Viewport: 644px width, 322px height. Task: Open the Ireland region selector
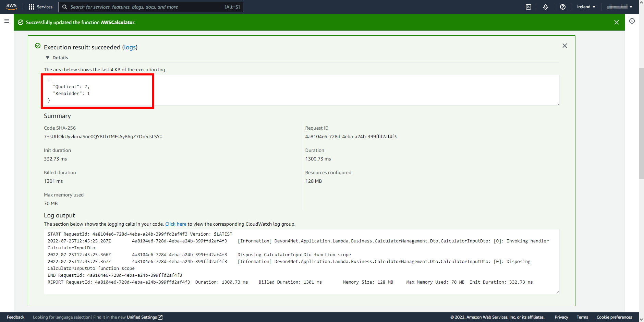pyautogui.click(x=585, y=7)
